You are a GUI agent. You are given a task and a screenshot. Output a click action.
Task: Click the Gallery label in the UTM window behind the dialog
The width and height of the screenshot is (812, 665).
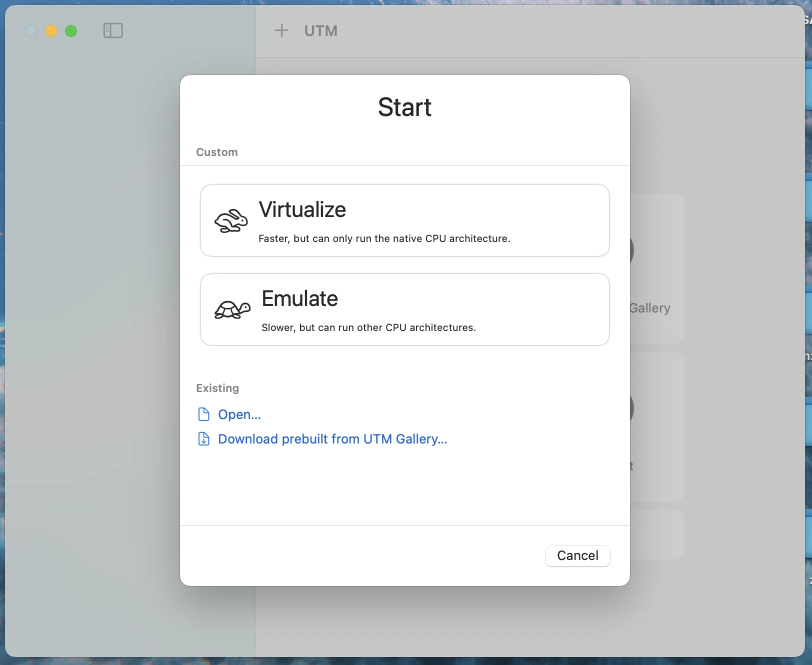click(x=649, y=308)
